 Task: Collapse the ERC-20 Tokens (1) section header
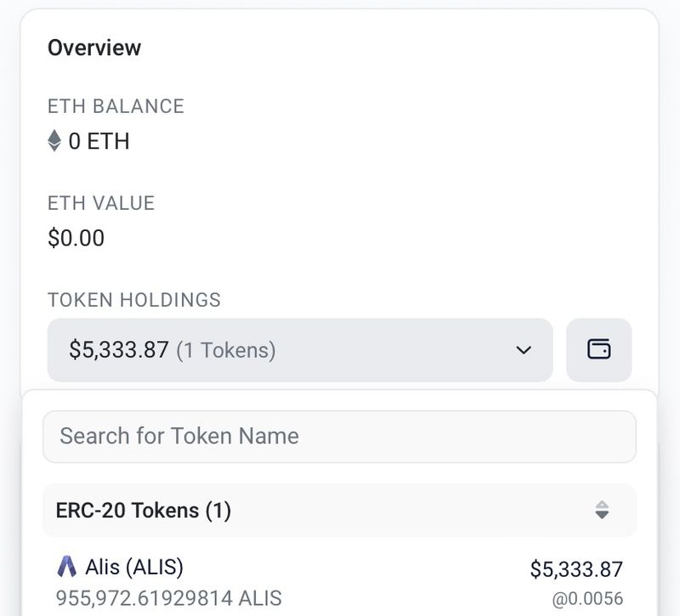144,510
